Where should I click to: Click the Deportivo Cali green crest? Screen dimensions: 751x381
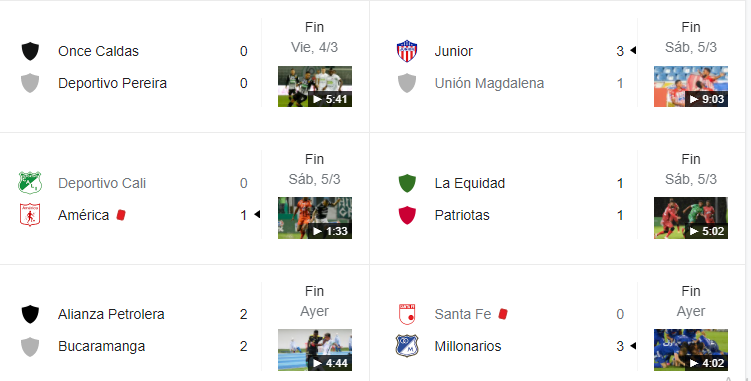30,183
